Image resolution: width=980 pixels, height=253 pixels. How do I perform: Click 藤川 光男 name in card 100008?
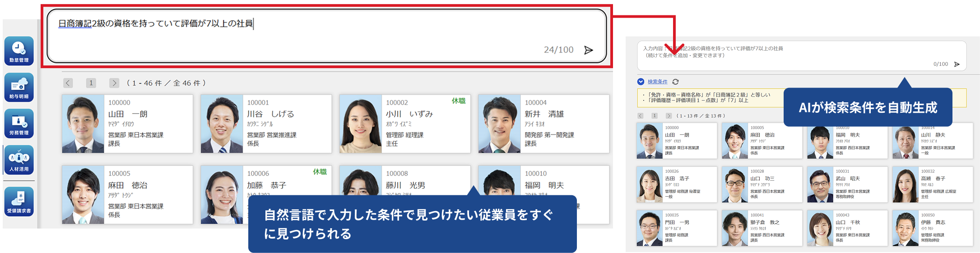click(405, 185)
